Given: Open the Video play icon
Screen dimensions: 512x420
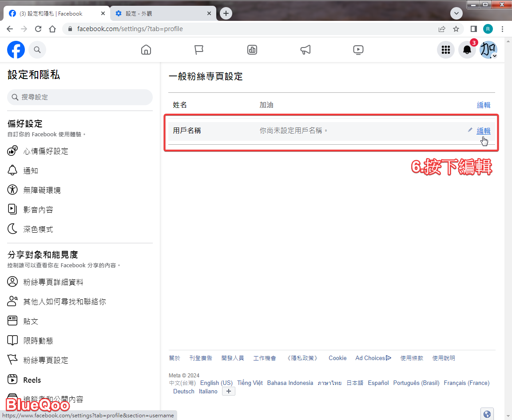Looking at the screenshot, I should 358,50.
